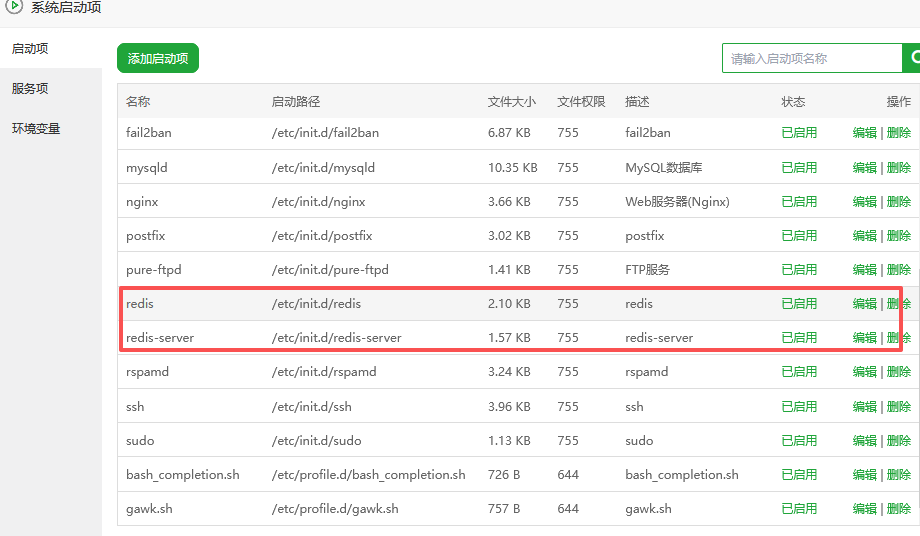Click the green search magnifier icon
The height and width of the screenshot is (536, 920).
tap(912, 58)
